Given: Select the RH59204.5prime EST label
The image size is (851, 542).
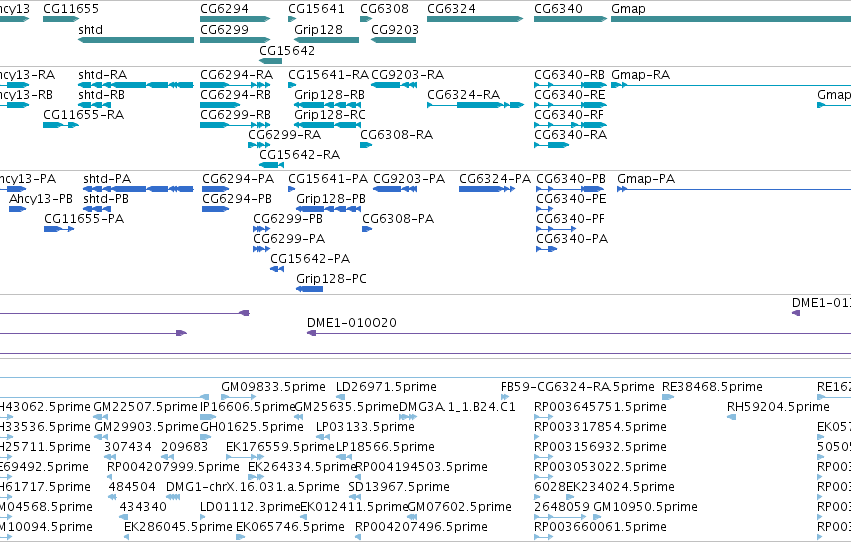Looking at the screenshot, I should coord(778,406).
